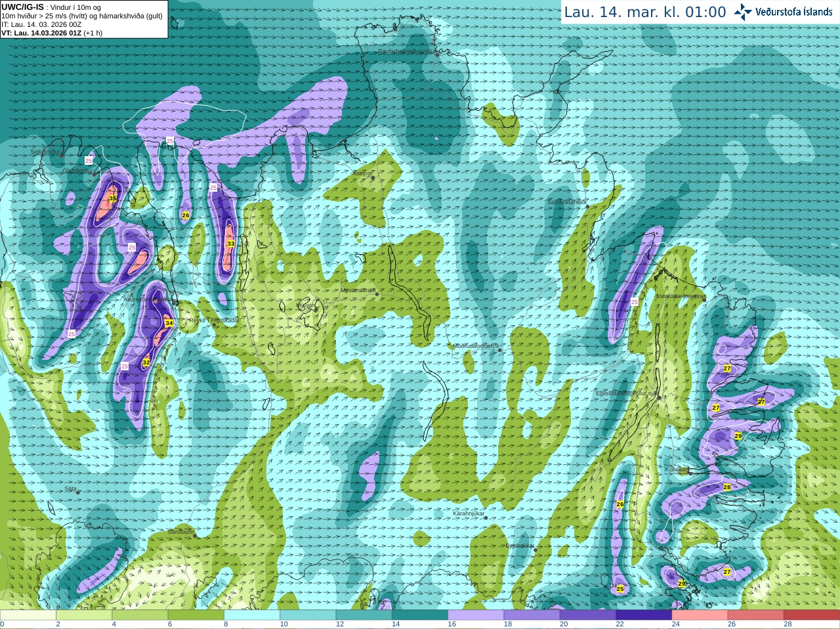Click the 16–18 m/s light purple legend swatch
Screen dimensions: 840x629
[476, 615]
